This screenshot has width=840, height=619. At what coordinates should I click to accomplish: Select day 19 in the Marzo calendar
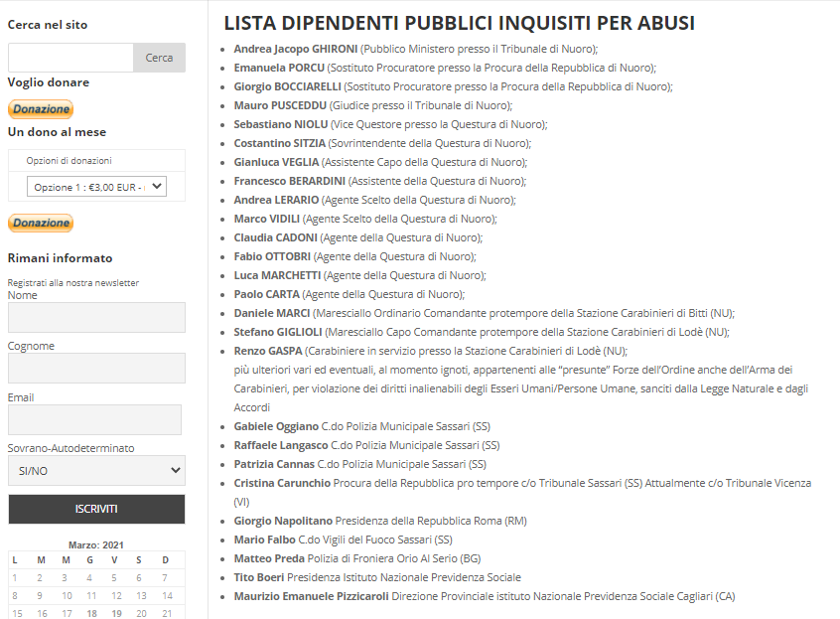[x=116, y=613]
